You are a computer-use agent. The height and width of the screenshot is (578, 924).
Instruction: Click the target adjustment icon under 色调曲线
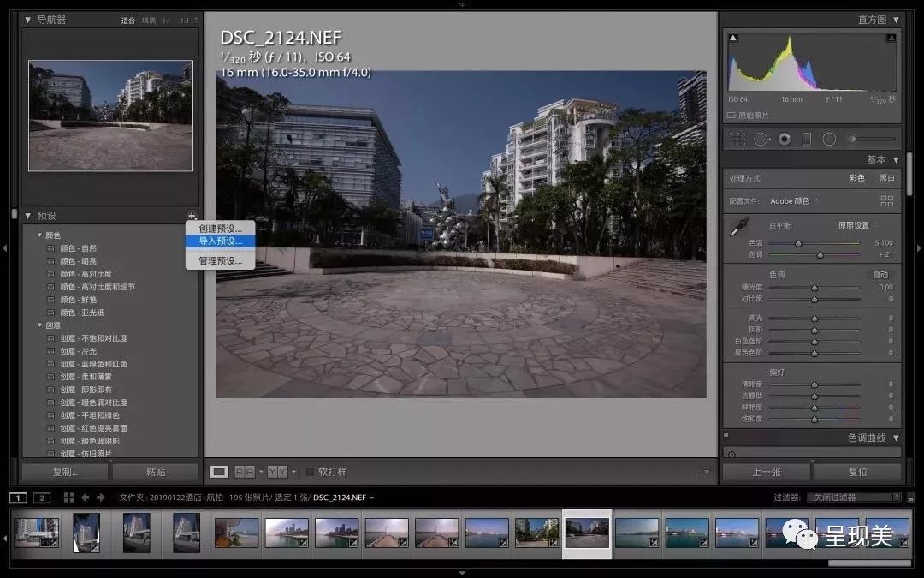[731, 454]
